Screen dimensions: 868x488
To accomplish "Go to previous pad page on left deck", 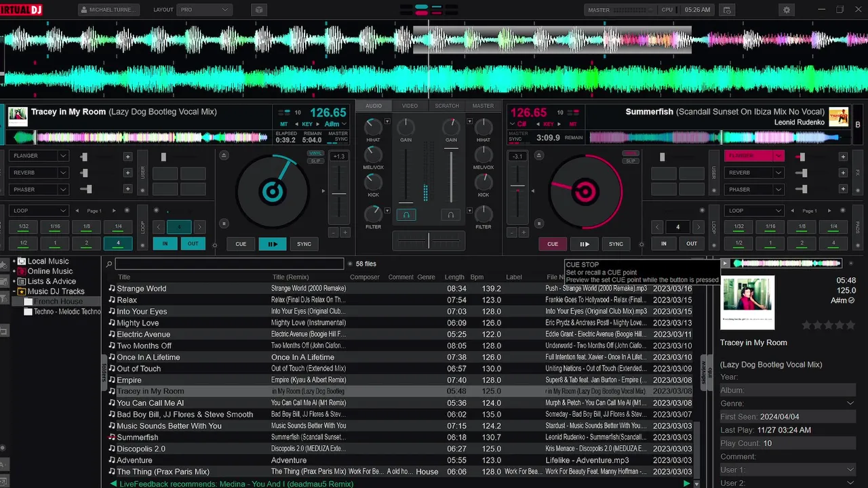I will (77, 211).
